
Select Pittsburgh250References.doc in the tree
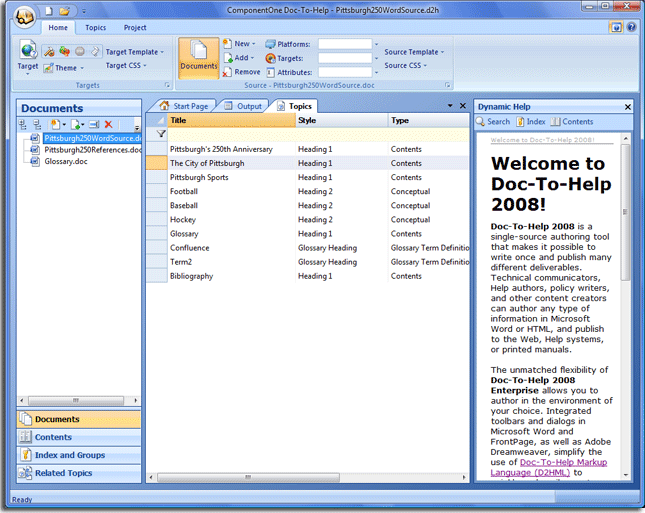93,150
